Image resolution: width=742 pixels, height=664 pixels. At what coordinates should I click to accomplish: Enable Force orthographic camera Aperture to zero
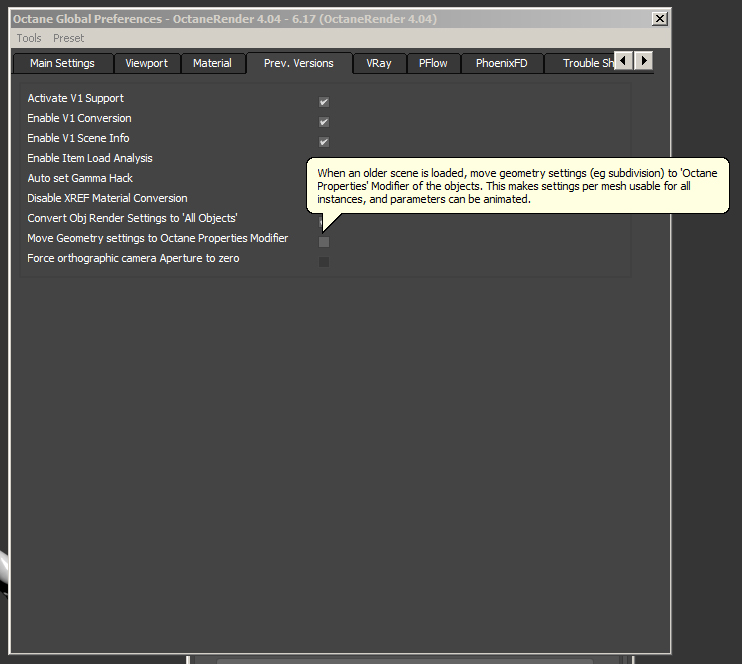click(324, 262)
